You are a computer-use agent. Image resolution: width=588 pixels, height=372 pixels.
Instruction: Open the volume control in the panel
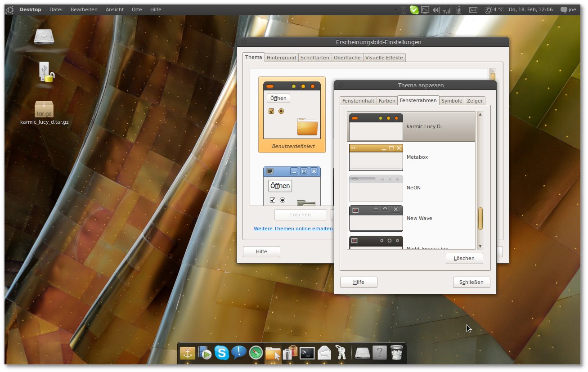(x=436, y=9)
